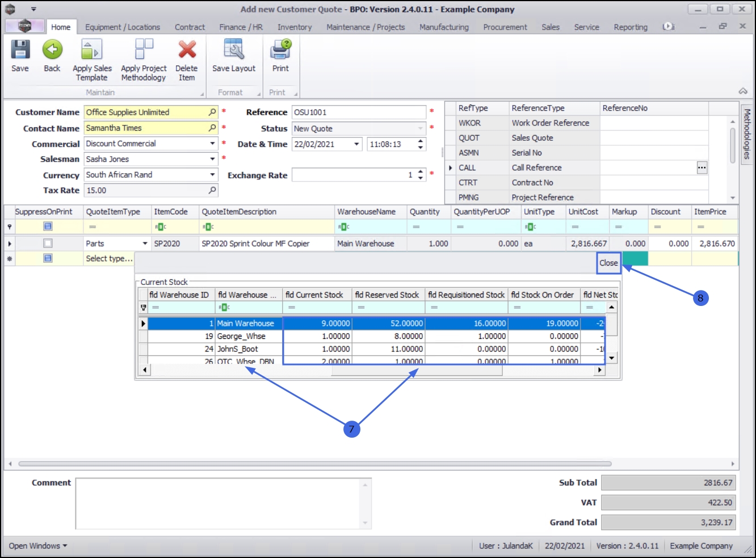Open the Tax Rate lookup magnifier
The height and width of the screenshot is (558, 756).
tap(212, 190)
